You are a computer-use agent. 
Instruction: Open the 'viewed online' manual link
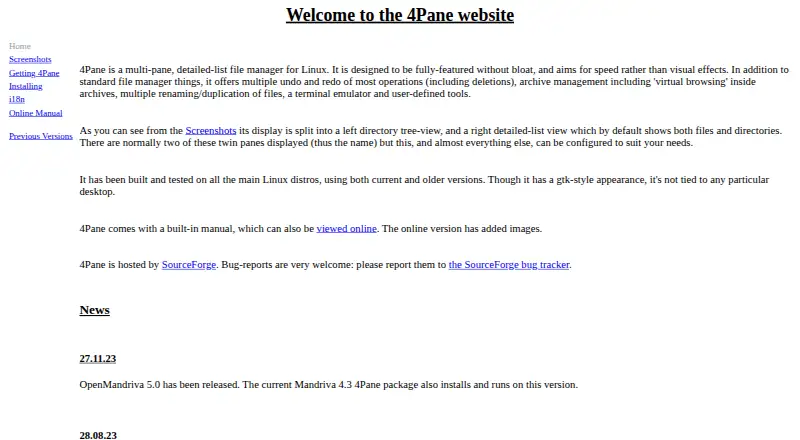(x=346, y=229)
